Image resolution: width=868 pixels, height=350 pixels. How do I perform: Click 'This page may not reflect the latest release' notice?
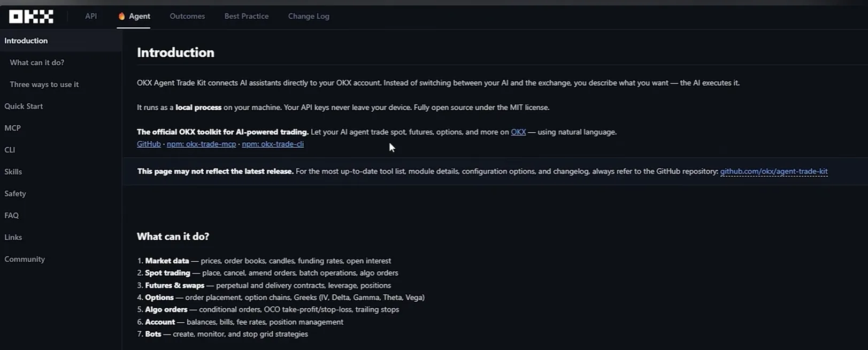click(x=216, y=172)
